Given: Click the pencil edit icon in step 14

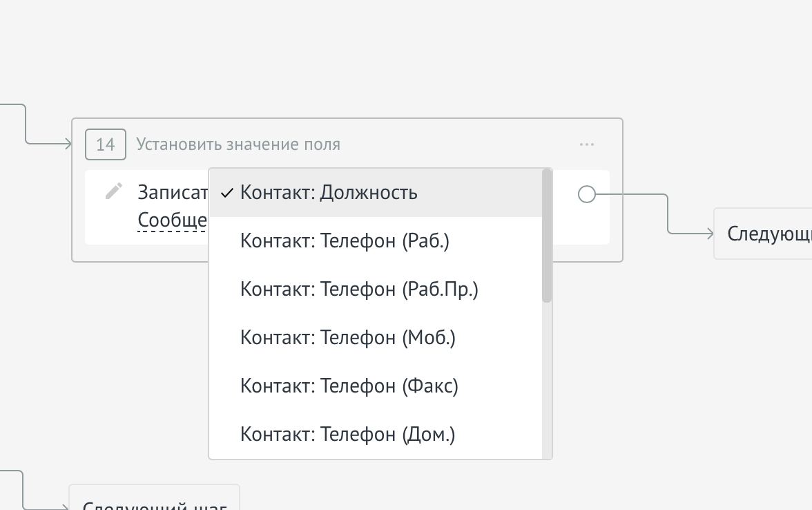Looking at the screenshot, I should coord(114,191).
